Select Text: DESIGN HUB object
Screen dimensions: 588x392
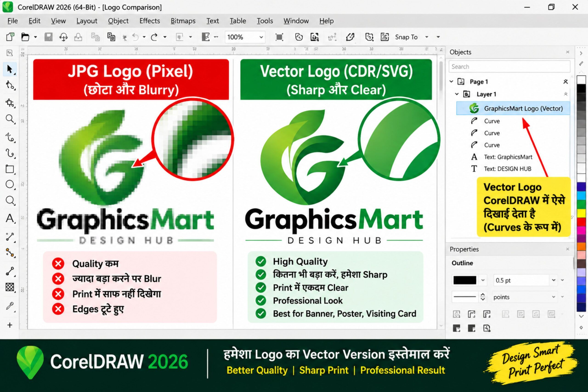[508, 169]
